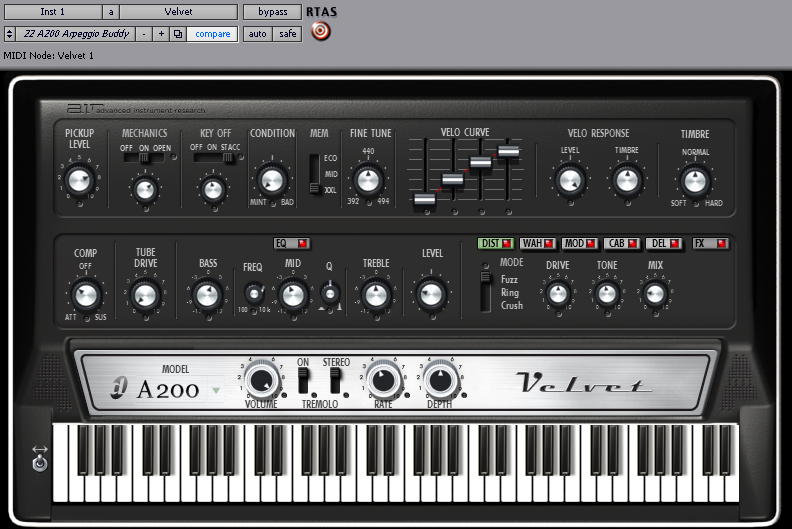The height and width of the screenshot is (529, 792).
Task: Click the Velo Response Level knob
Action: (570, 180)
